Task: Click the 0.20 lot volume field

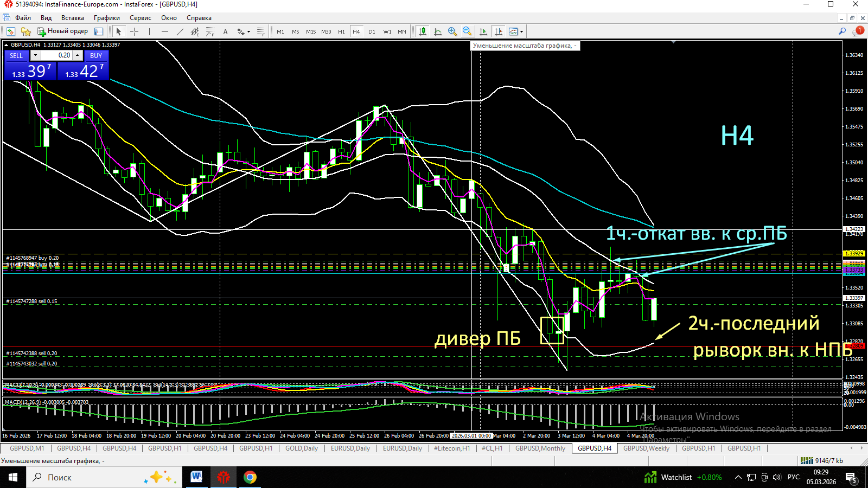Action: pyautogui.click(x=56, y=55)
